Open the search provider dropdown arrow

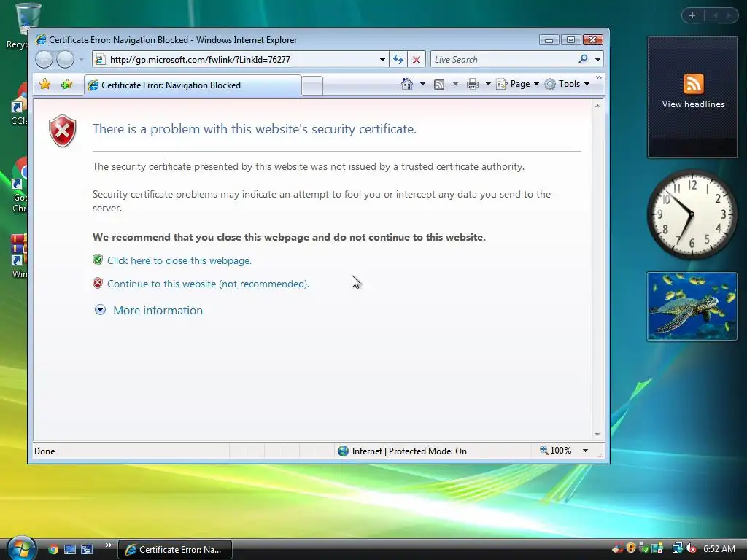pos(597,60)
